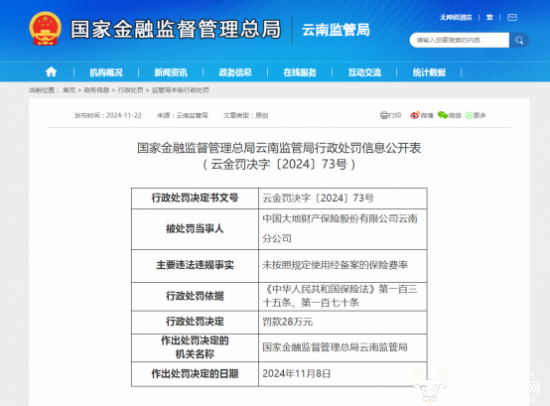Screen dimensions: 550x406
Task: Click 行政处罚 in the breadcrumb
Action: [130, 90]
